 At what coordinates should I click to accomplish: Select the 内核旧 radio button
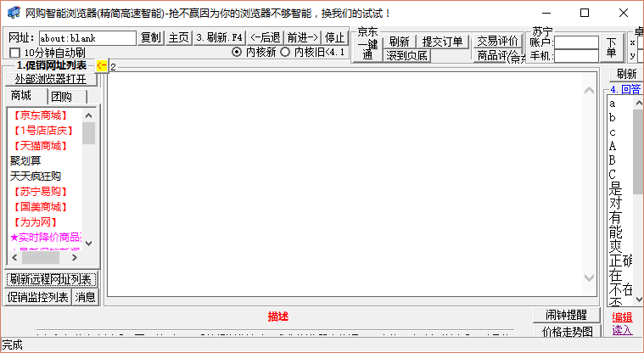[x=285, y=53]
